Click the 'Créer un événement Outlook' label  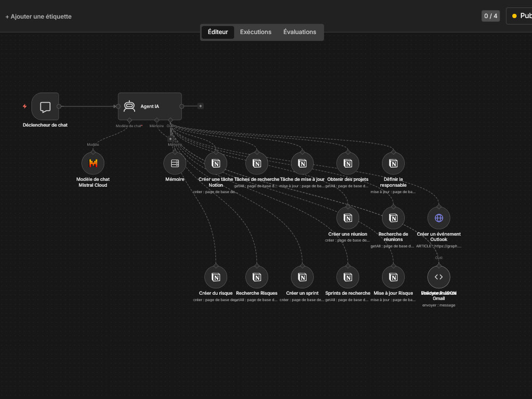[x=439, y=237]
